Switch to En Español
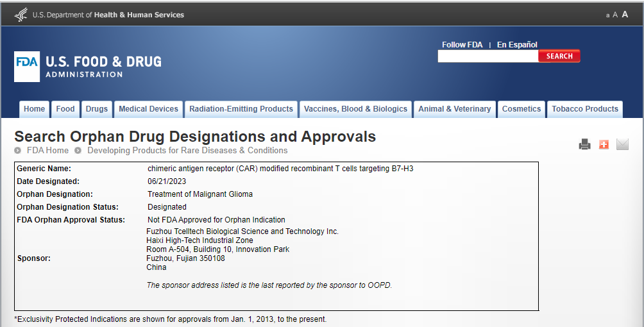This screenshot has height=327, width=644. pos(517,45)
